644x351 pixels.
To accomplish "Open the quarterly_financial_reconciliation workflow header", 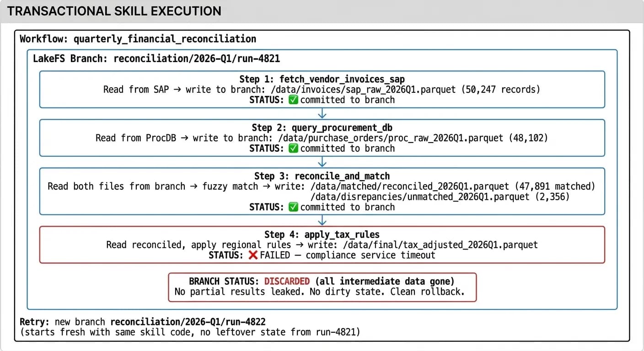I will pos(138,39).
